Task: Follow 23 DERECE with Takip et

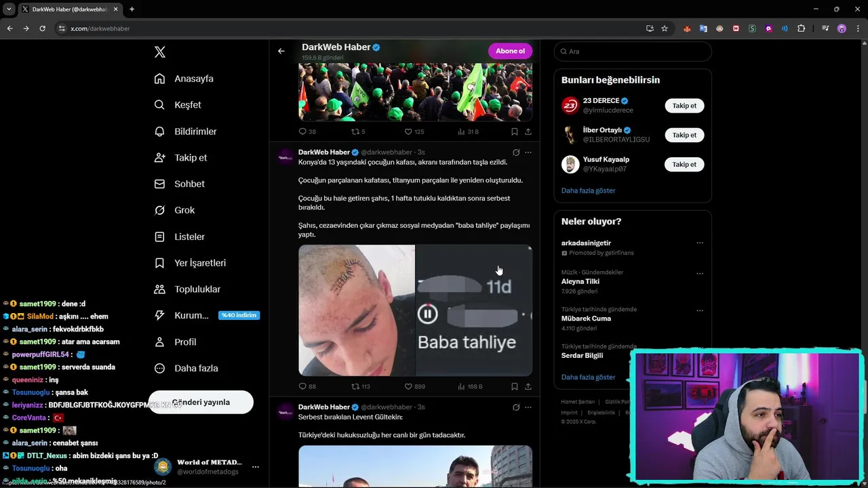Action: 684,106
